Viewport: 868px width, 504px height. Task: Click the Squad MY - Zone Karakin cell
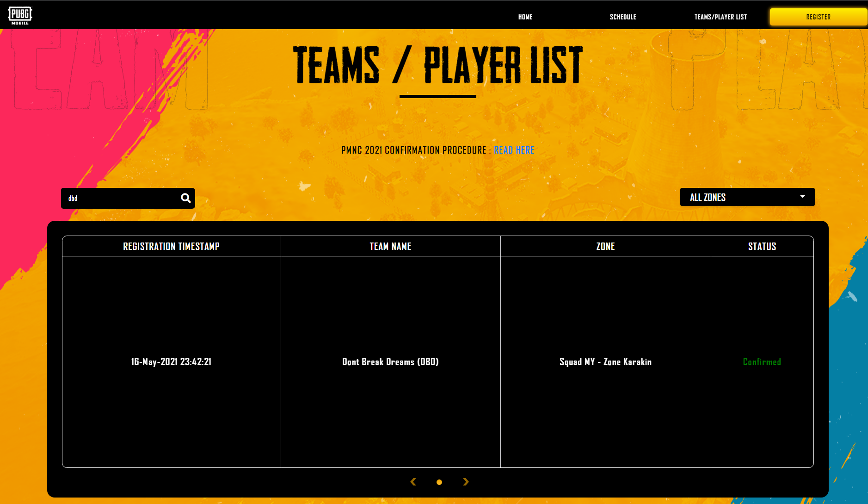(x=606, y=362)
